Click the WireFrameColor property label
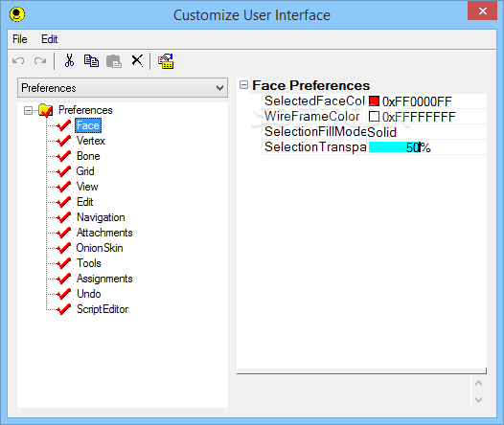 [x=311, y=116]
